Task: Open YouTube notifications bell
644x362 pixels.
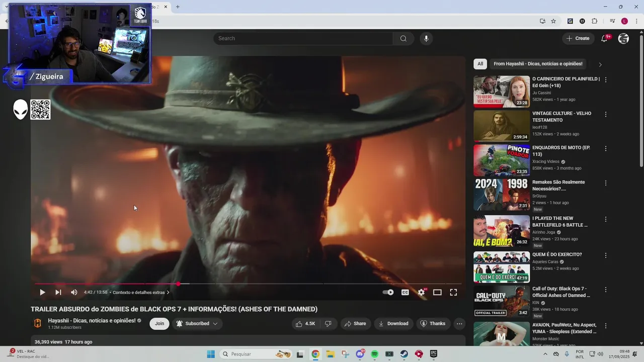Action: (605, 38)
